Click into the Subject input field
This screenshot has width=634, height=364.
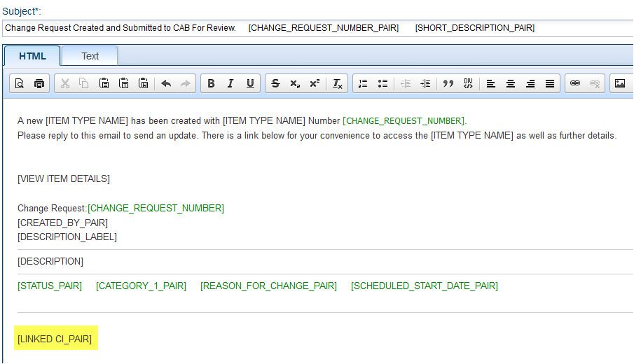315,28
